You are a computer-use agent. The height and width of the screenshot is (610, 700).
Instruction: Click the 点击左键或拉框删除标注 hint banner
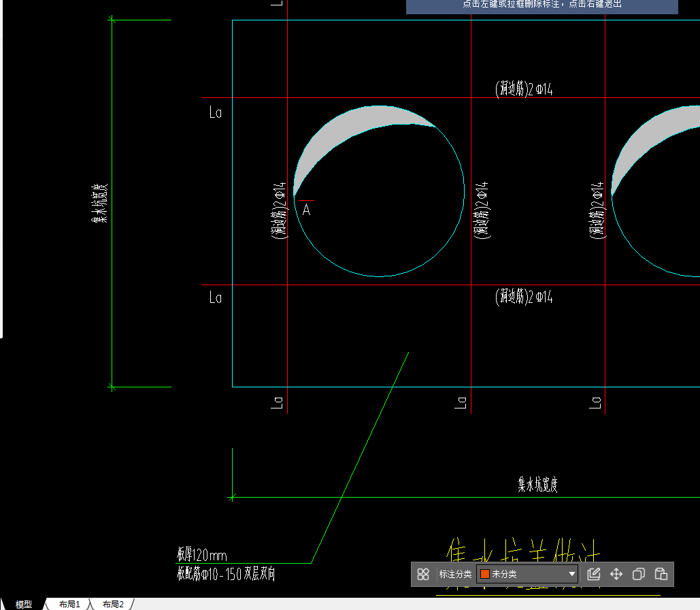542,5
